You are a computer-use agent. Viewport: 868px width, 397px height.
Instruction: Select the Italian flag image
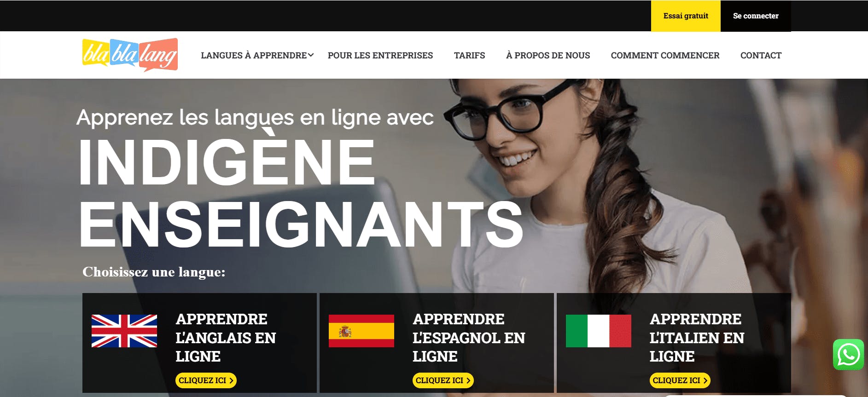click(x=599, y=331)
